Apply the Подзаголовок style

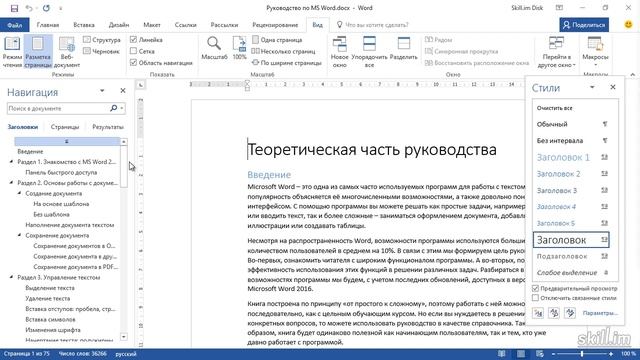click(571, 256)
